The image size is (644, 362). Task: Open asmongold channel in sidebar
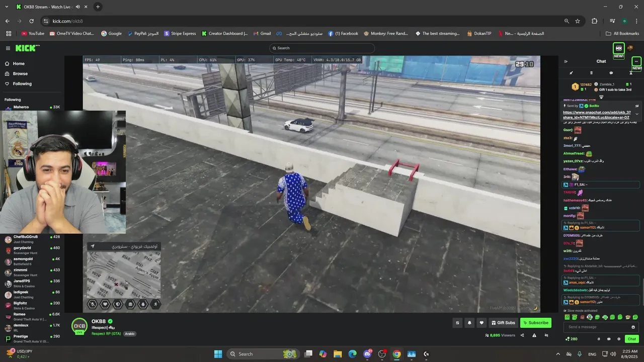[x=32, y=261]
